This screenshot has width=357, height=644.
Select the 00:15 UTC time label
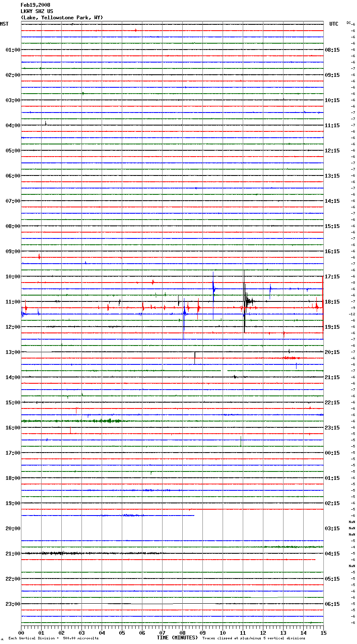coord(332,453)
